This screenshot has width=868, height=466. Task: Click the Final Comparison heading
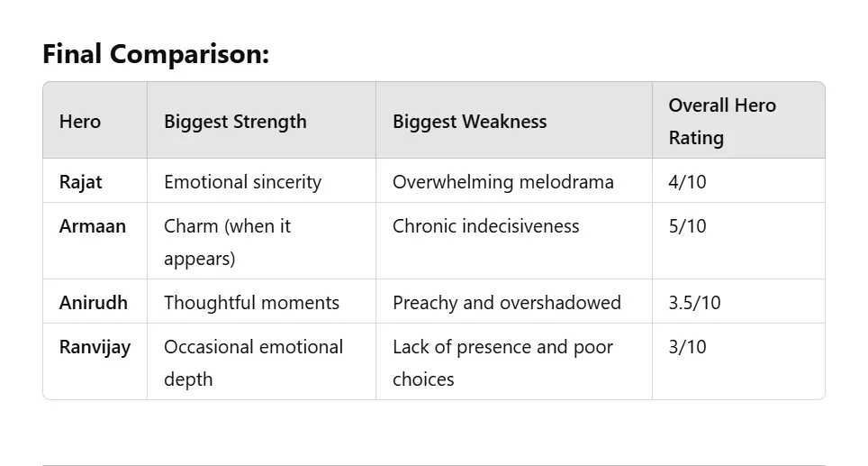(156, 54)
